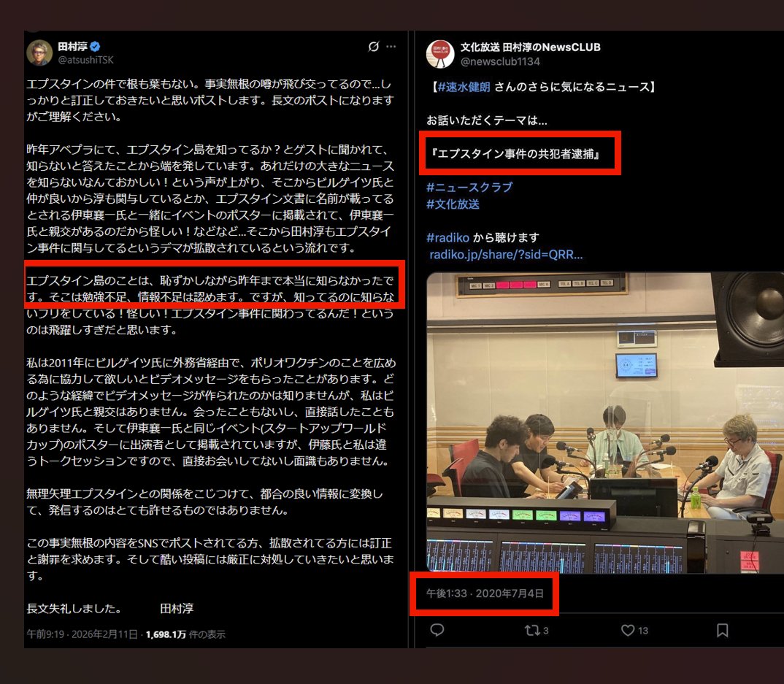
Task: Enlarge the radio studio photo
Action: click(604, 422)
